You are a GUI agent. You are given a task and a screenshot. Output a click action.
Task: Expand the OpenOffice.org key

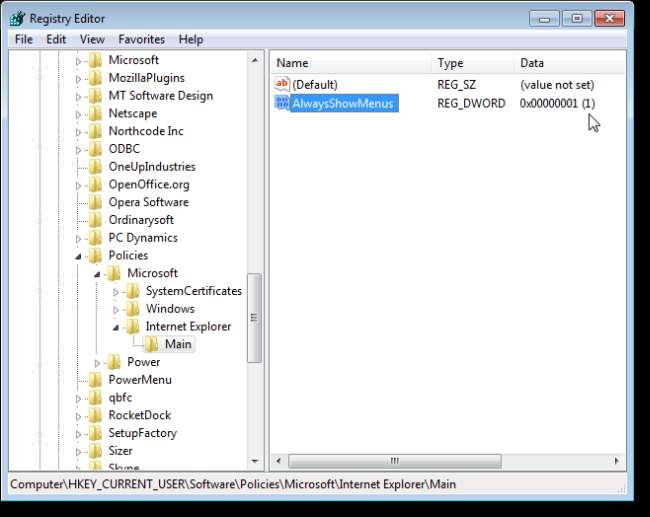coord(78,185)
